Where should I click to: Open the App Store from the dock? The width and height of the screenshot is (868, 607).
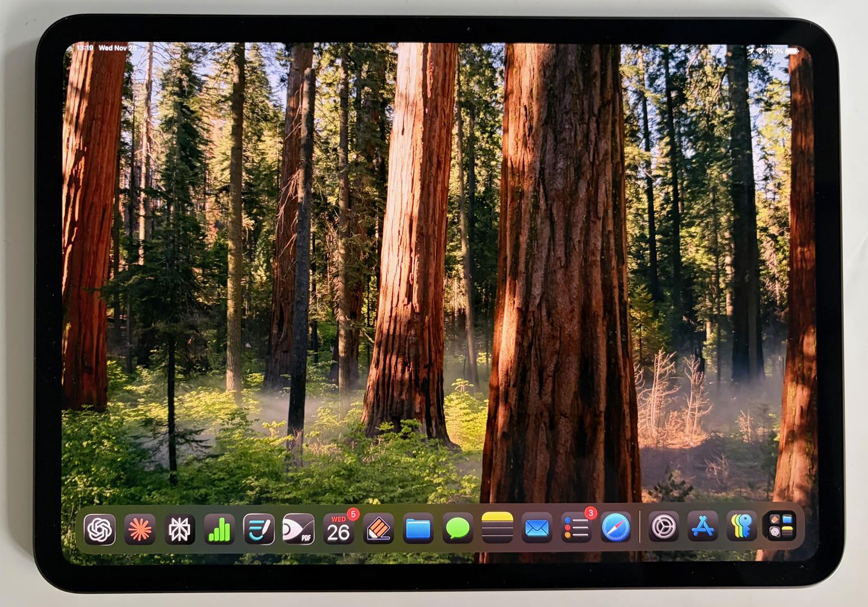click(703, 528)
